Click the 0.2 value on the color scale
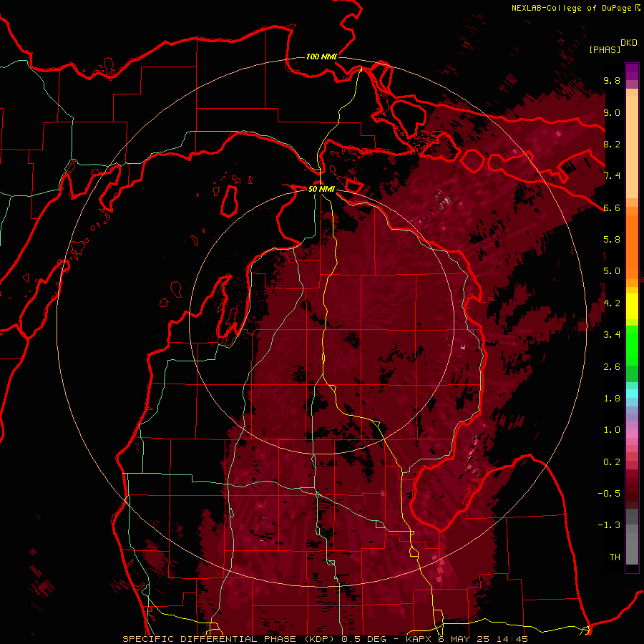 pos(612,462)
